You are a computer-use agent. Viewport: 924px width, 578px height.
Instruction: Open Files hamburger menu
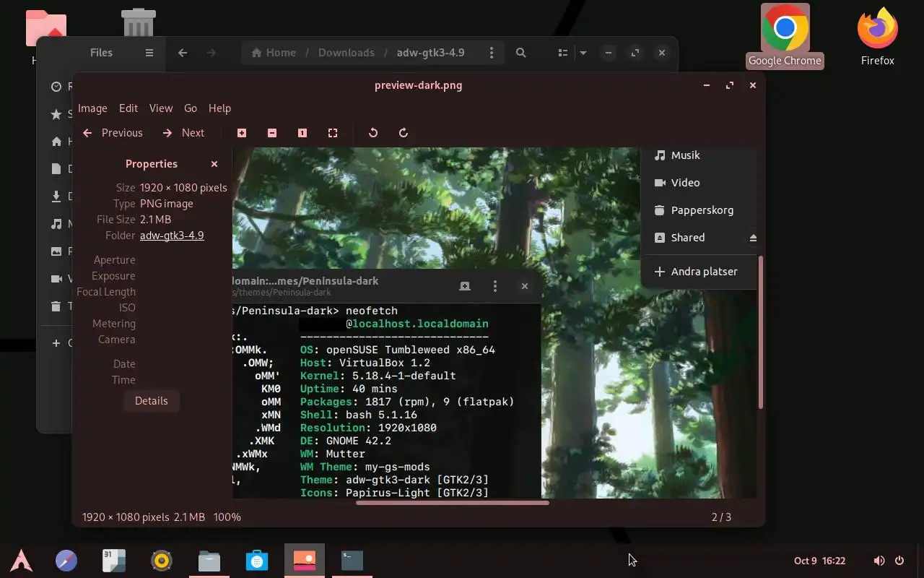point(149,53)
